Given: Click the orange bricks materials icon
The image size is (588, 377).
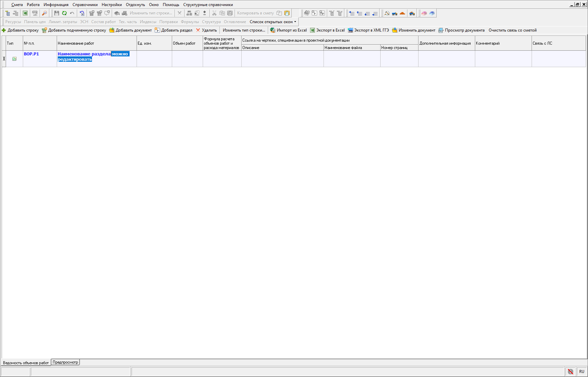Looking at the screenshot, I should [x=402, y=13].
